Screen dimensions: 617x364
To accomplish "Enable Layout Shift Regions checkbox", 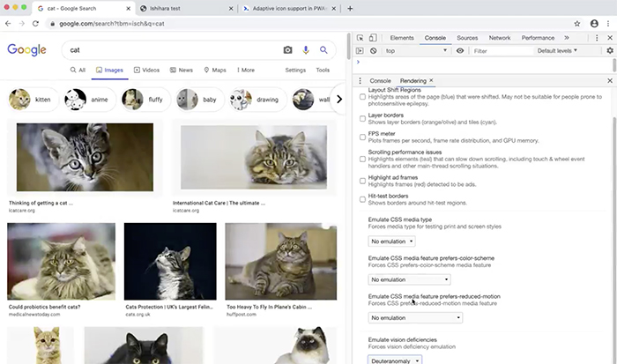I will (x=362, y=97).
